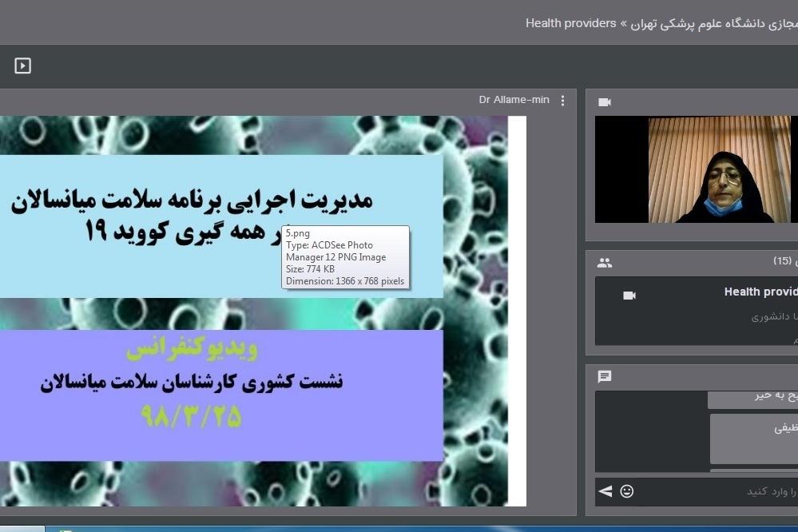Click the webcam icon beside Health providers group
This screenshot has width=798, height=532.
coord(629,296)
